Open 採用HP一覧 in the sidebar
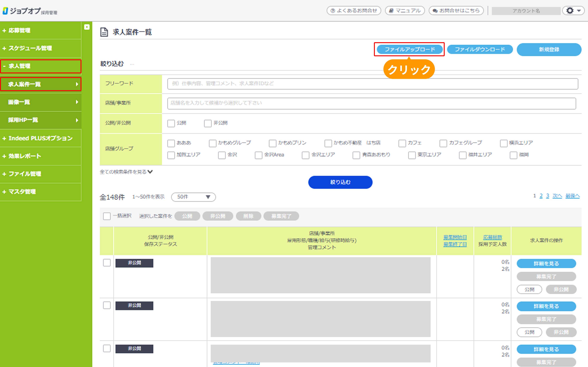 tap(23, 120)
